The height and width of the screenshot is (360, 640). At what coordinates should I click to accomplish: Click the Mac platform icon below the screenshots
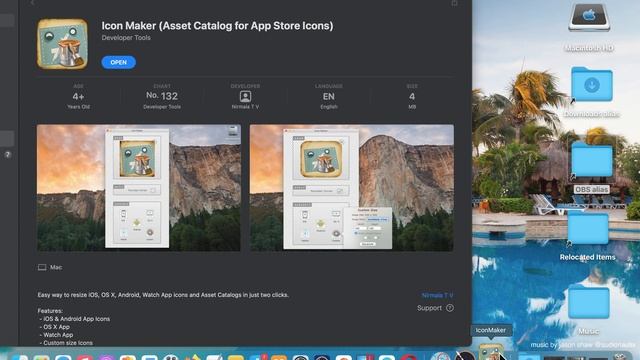point(42,267)
